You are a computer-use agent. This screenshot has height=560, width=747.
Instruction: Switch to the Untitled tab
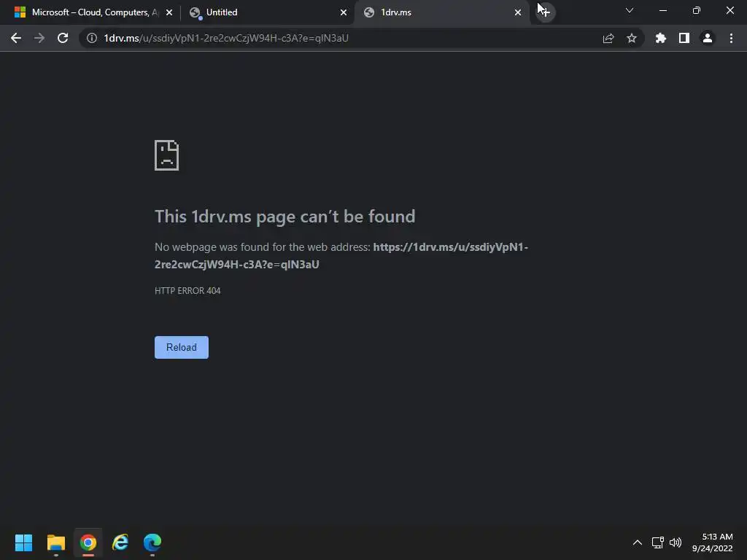click(268, 12)
